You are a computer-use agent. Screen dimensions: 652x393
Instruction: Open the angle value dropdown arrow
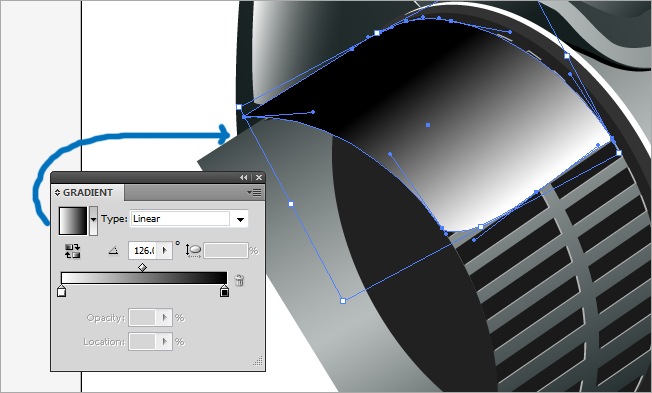[x=165, y=250]
